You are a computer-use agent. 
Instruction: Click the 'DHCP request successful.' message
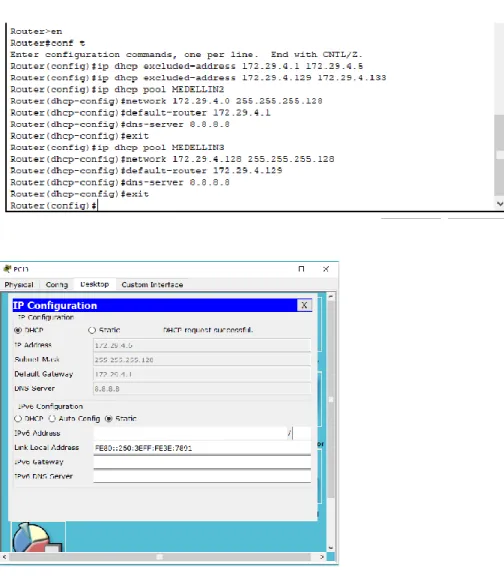click(208, 330)
